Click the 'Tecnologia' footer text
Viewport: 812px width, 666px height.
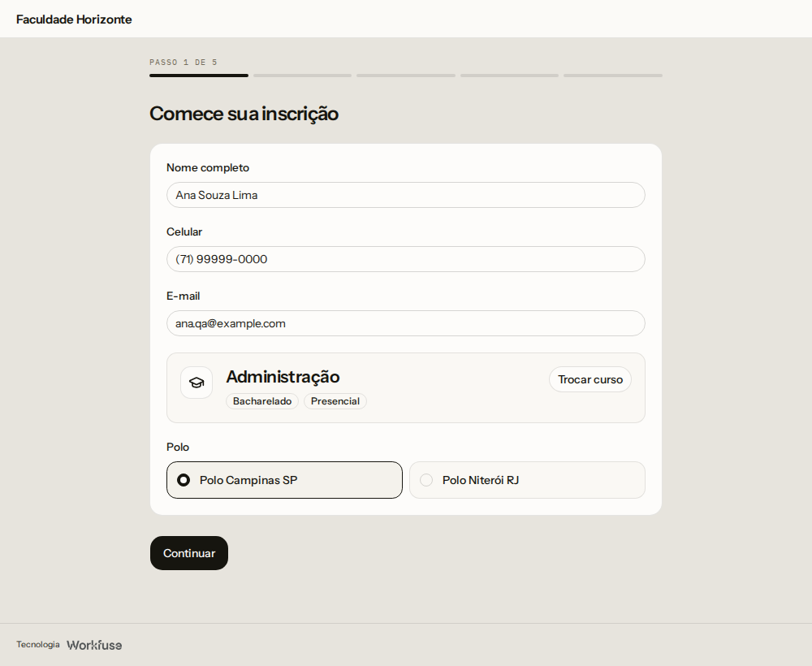[38, 644]
